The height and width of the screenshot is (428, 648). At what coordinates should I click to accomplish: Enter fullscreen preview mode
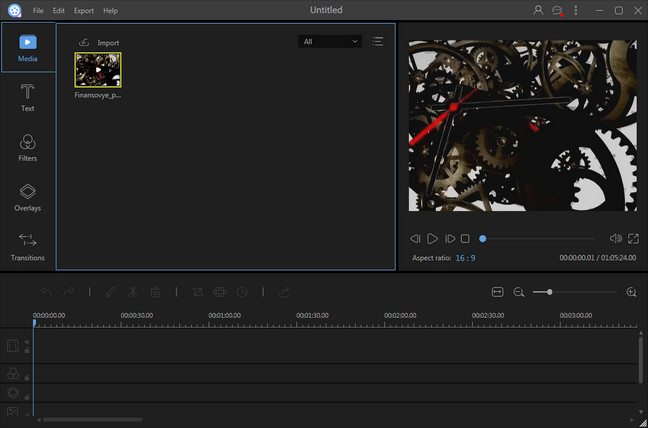point(634,239)
